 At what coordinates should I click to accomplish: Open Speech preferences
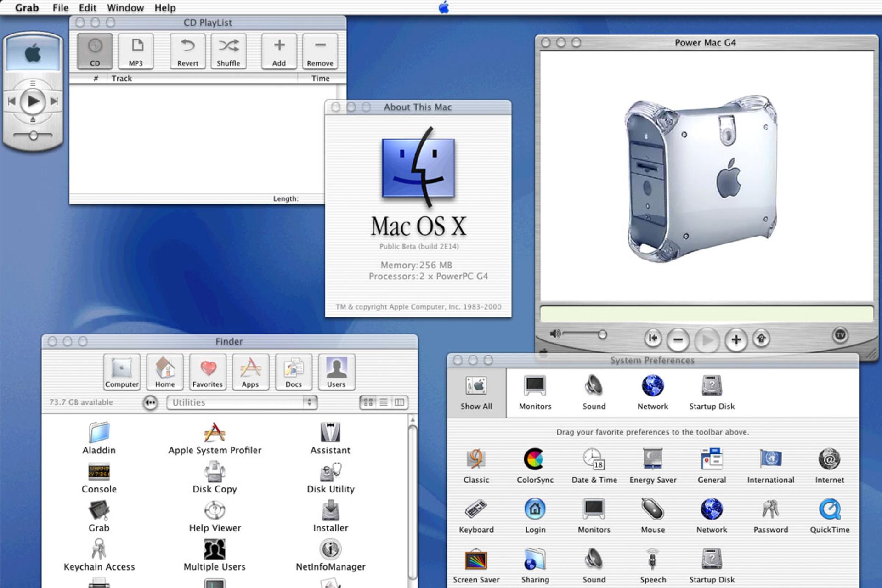click(653, 566)
